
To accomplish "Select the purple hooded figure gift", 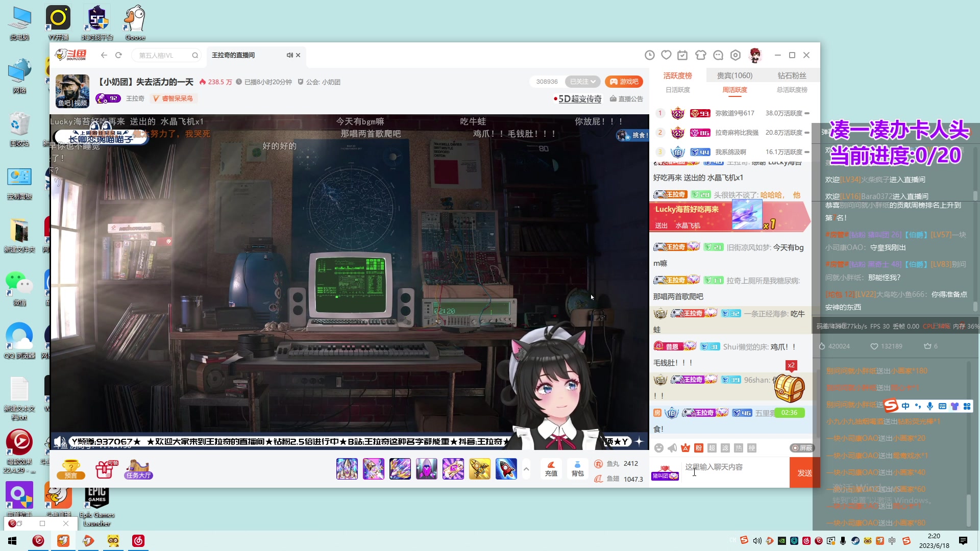I will (427, 469).
